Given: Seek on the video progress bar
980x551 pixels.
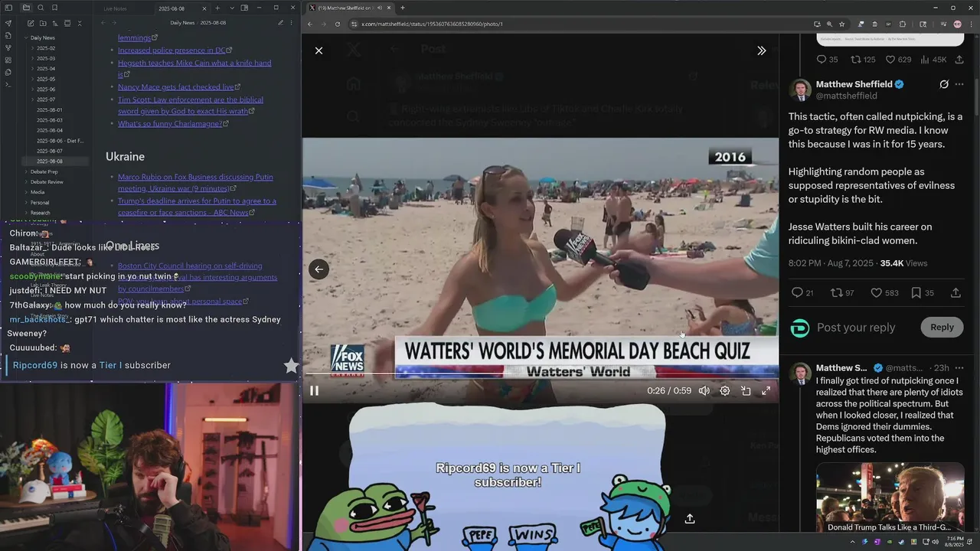Looking at the screenshot, I should [540, 374].
